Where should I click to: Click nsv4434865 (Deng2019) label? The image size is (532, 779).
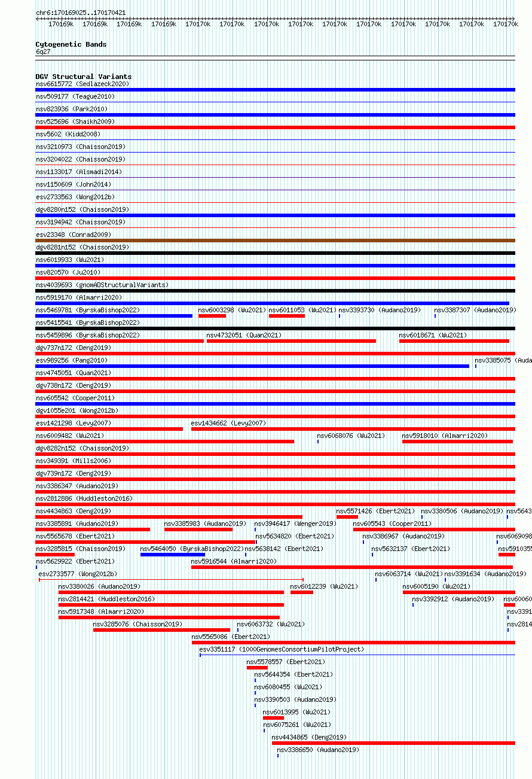309,737
